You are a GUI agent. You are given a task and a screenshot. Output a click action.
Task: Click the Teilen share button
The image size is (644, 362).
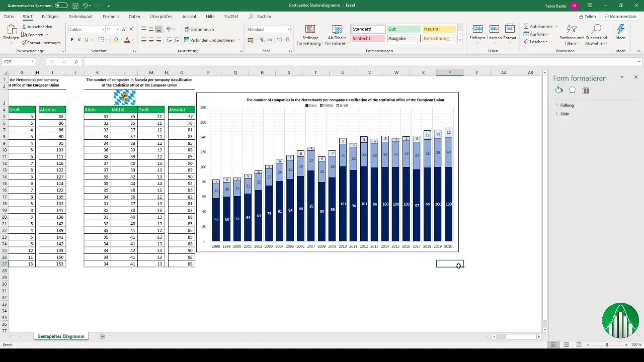coord(587,17)
